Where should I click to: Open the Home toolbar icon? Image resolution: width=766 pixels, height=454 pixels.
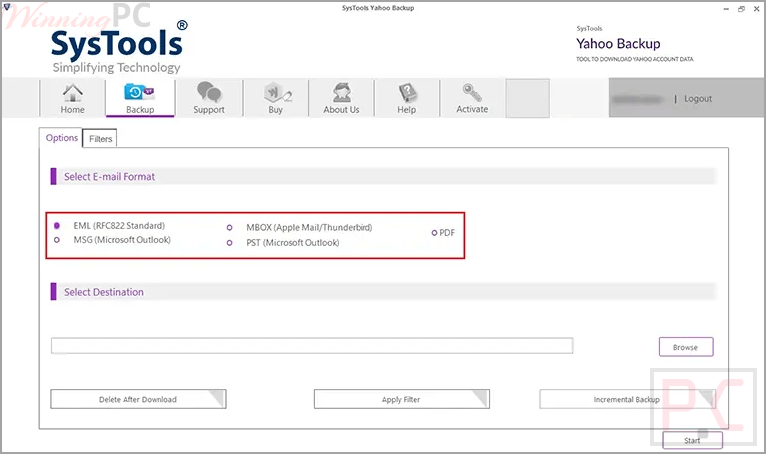(72, 98)
